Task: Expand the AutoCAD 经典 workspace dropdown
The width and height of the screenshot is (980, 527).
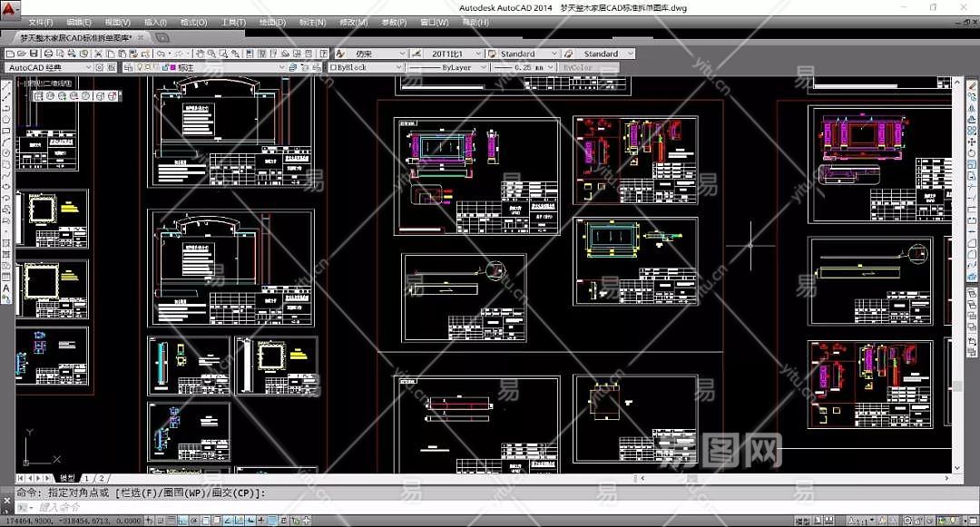Action: (88, 67)
